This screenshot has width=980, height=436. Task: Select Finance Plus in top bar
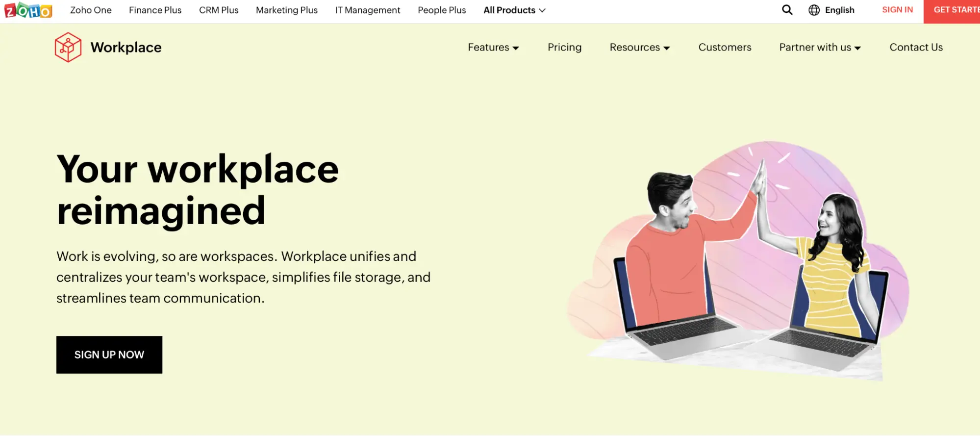point(155,10)
